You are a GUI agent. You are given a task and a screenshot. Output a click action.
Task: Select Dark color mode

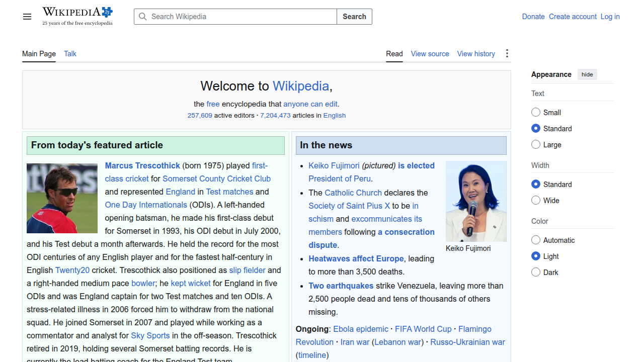(536, 273)
